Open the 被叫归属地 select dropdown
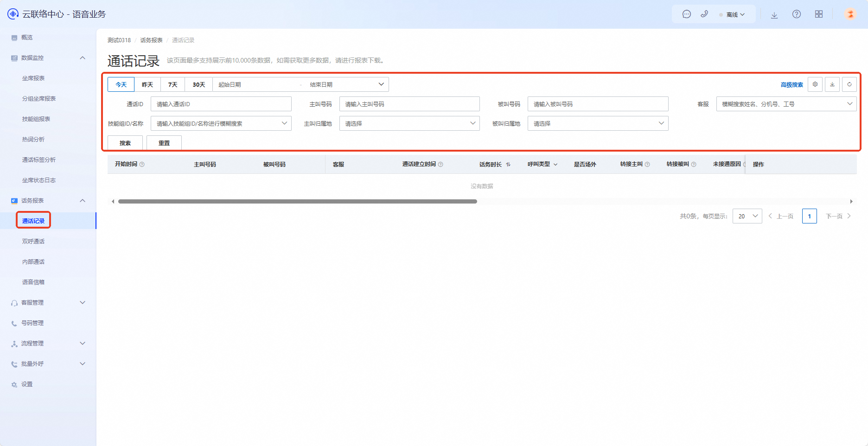Image resolution: width=868 pixels, height=446 pixels. (x=598, y=123)
